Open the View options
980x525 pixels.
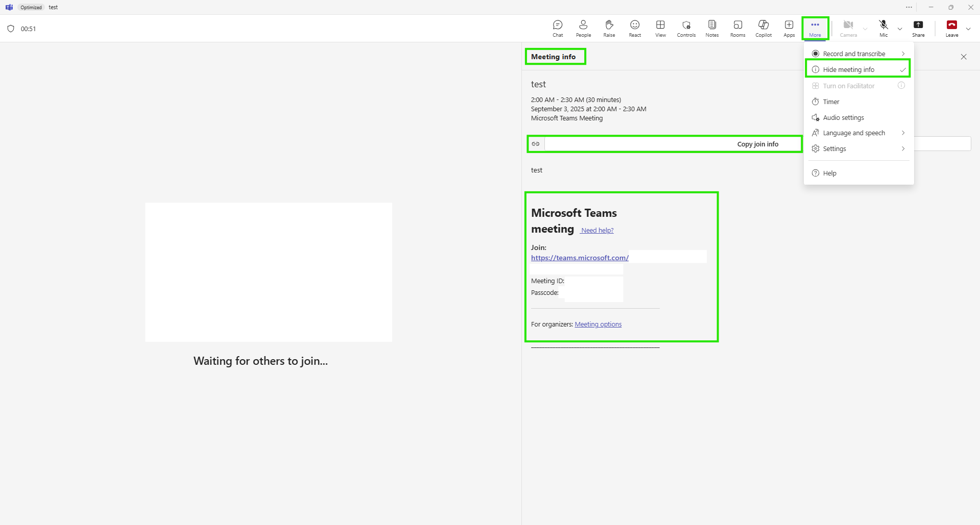pyautogui.click(x=660, y=28)
